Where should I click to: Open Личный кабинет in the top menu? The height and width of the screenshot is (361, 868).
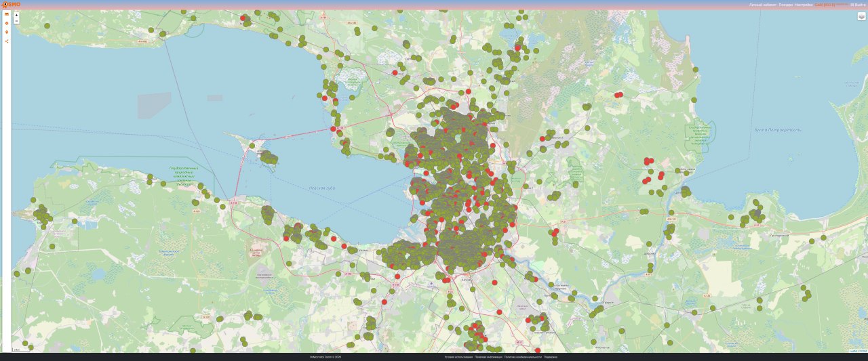763,5
